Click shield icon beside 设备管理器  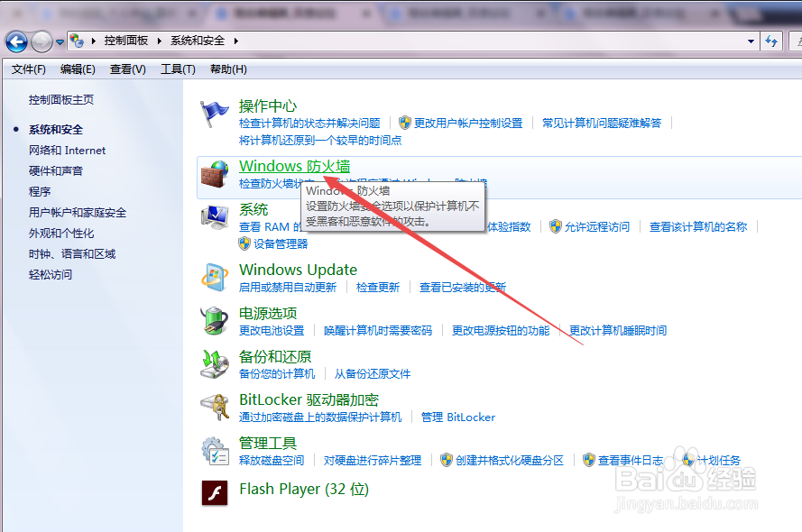pos(244,243)
